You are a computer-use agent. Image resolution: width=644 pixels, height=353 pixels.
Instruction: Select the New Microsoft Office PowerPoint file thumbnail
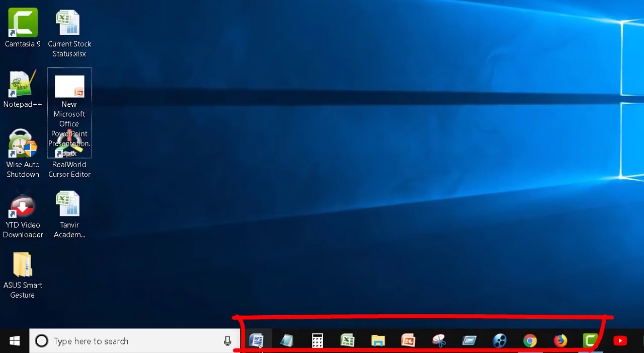point(69,87)
